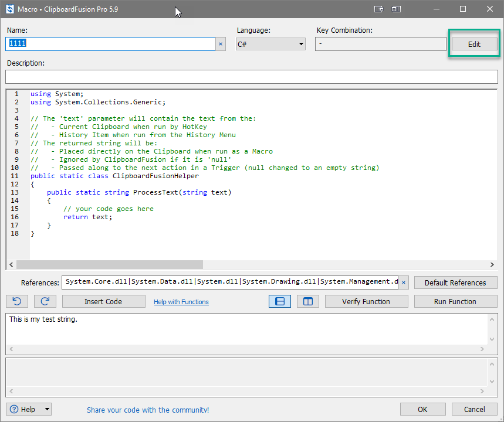Click the undo arrow button
Screen dimensions: 504x422
tap(17, 301)
